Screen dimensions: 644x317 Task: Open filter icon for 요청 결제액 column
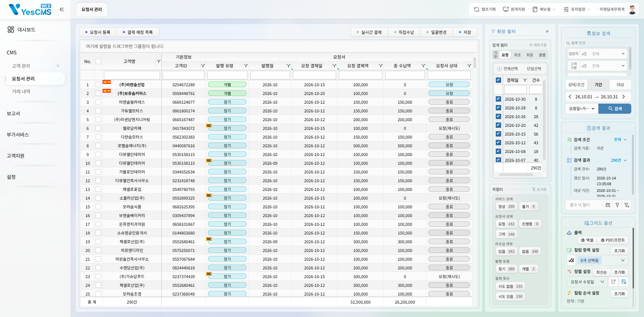[380, 66]
